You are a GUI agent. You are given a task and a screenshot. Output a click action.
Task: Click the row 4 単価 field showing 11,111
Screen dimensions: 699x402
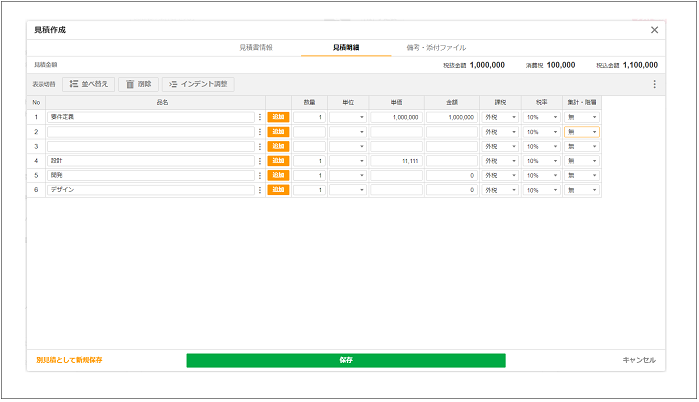tap(396, 160)
